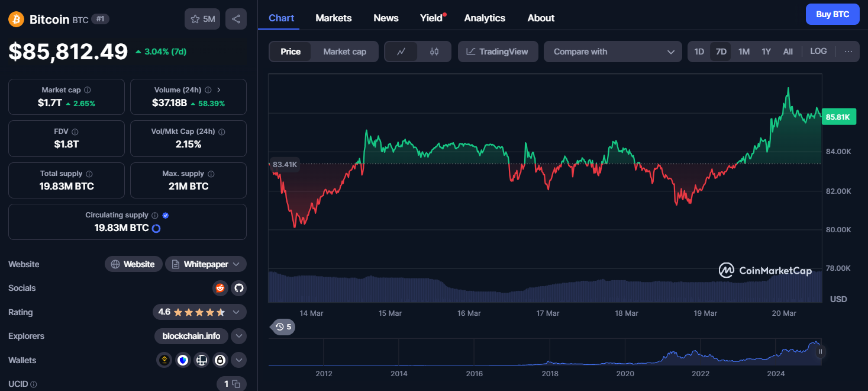This screenshot has width=868, height=391.
Task: Set chart range to 1D
Action: (699, 52)
